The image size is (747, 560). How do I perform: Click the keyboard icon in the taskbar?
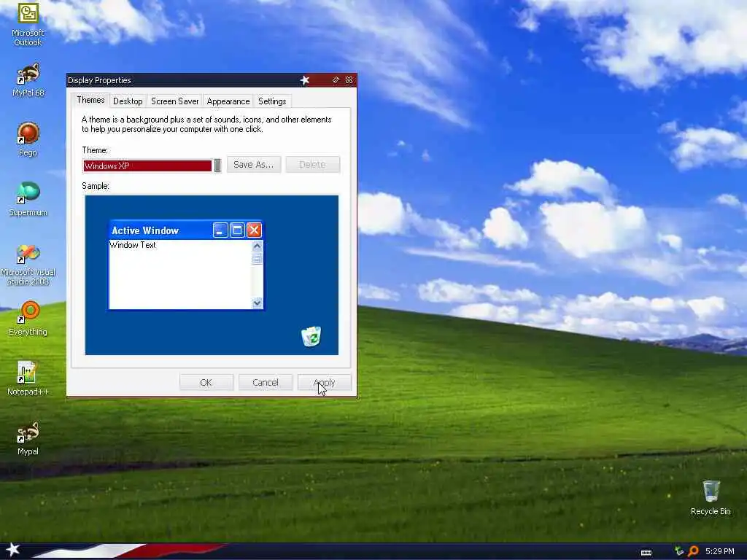(x=646, y=552)
